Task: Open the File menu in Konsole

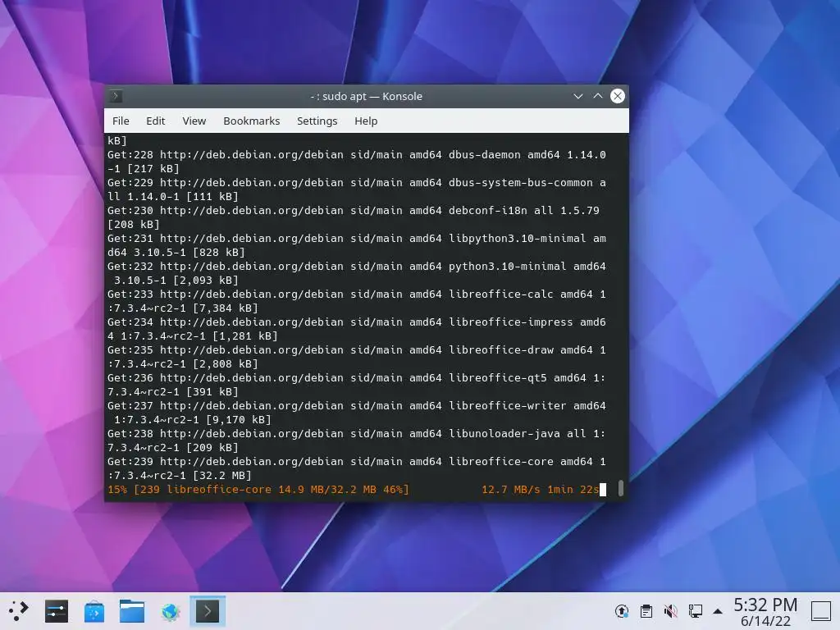Action: [x=121, y=121]
